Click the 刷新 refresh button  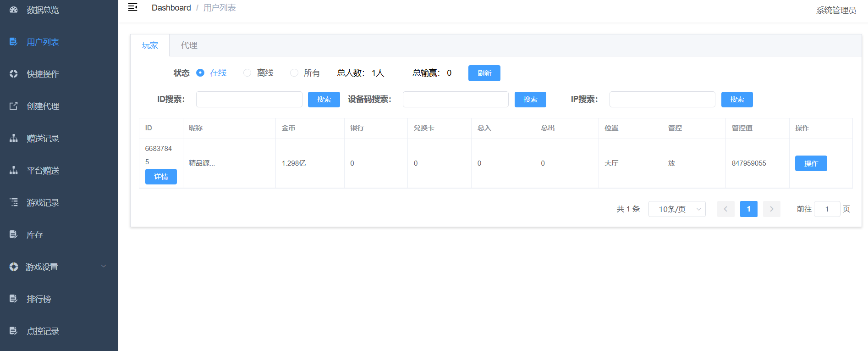click(484, 73)
